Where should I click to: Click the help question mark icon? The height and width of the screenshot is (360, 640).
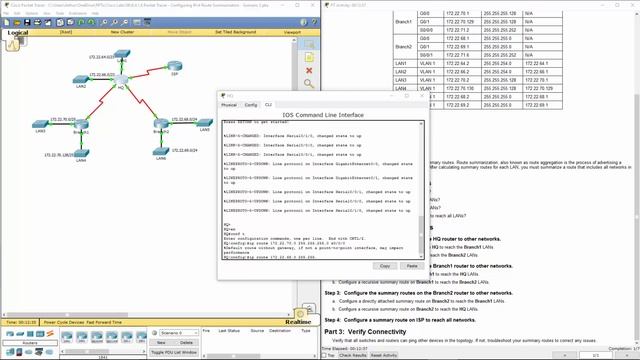point(314,22)
